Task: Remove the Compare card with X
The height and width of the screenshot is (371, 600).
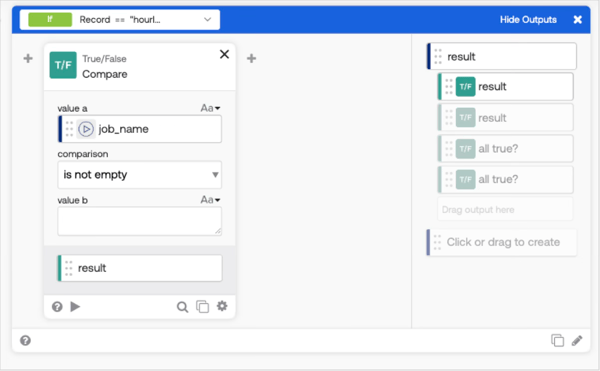Action: (x=225, y=54)
